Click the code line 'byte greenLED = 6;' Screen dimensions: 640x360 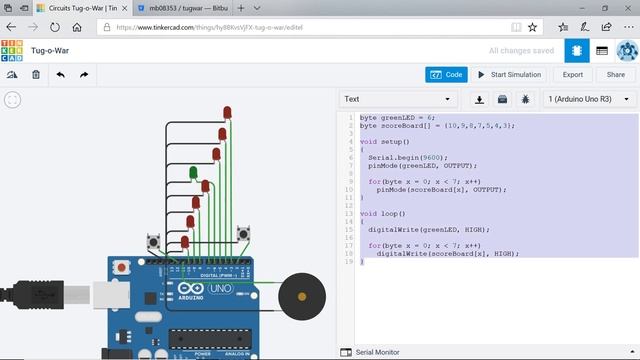point(398,118)
